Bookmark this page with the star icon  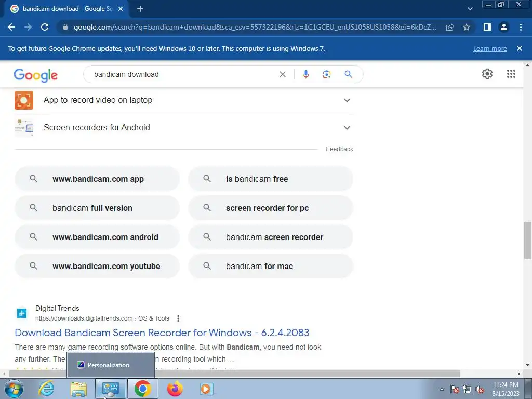click(467, 27)
